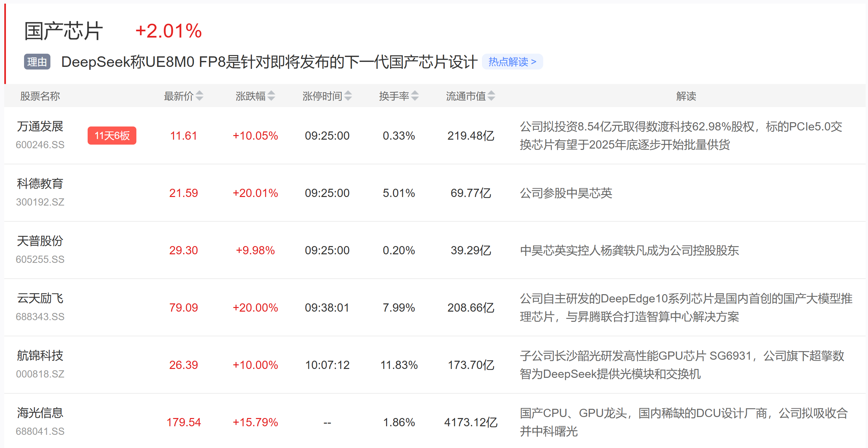Viewport: 868px width, 448px height.
Task: Open 航锦科技 stock page
Action: pos(40,355)
